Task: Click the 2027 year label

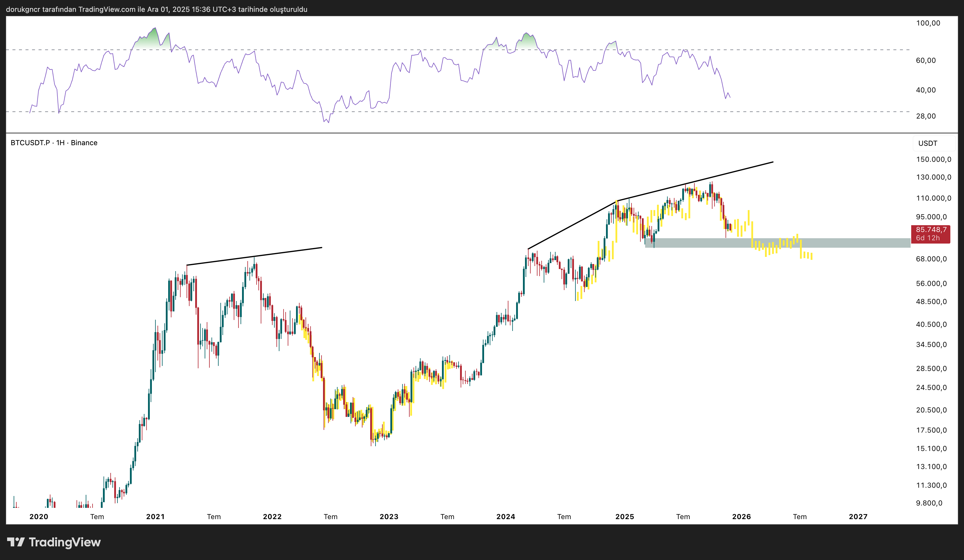Action: pos(858,516)
